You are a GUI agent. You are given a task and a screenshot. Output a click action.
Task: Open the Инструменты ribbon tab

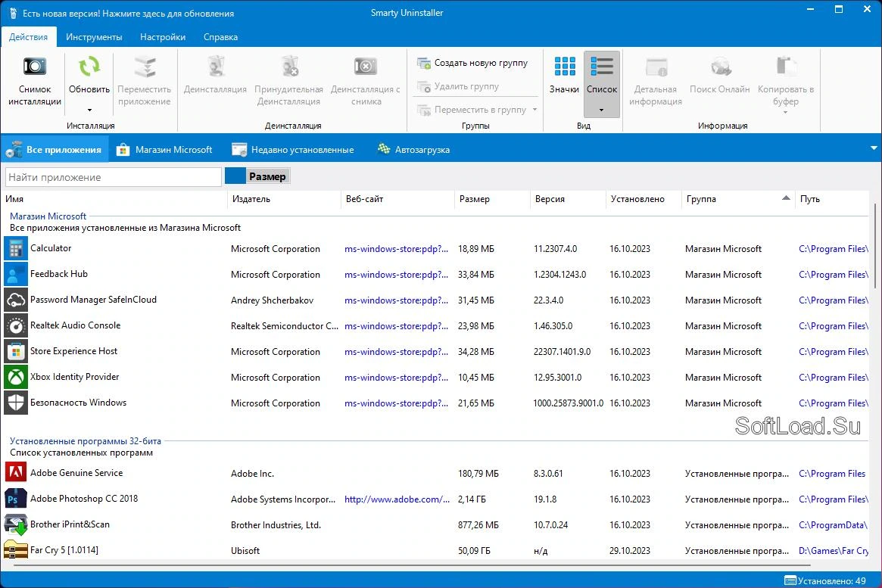[x=94, y=37]
